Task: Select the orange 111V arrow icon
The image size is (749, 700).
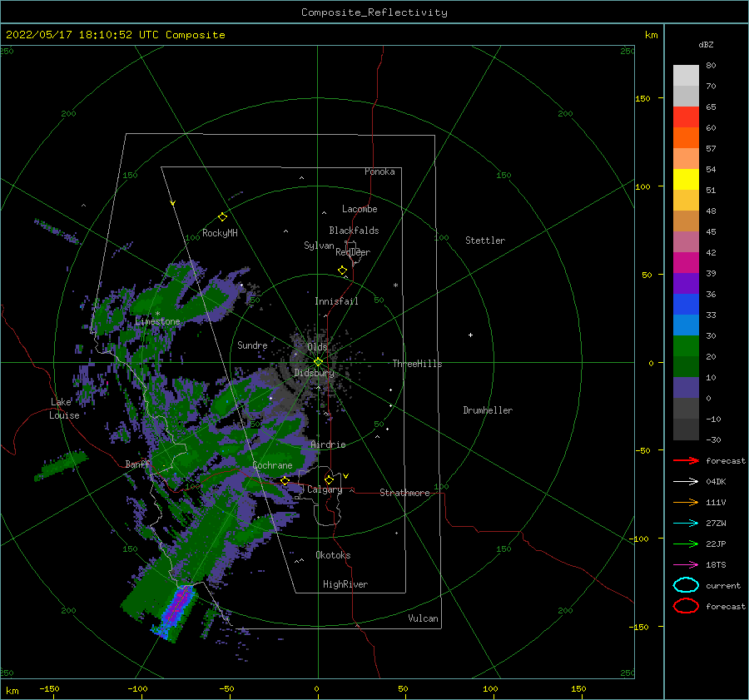Action: pyautogui.click(x=686, y=502)
